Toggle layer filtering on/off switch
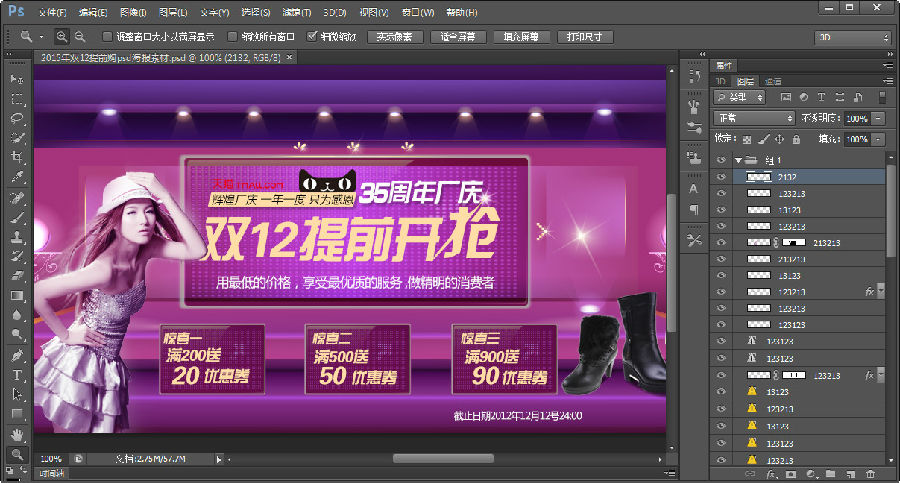The width and height of the screenshot is (900, 483). click(882, 97)
